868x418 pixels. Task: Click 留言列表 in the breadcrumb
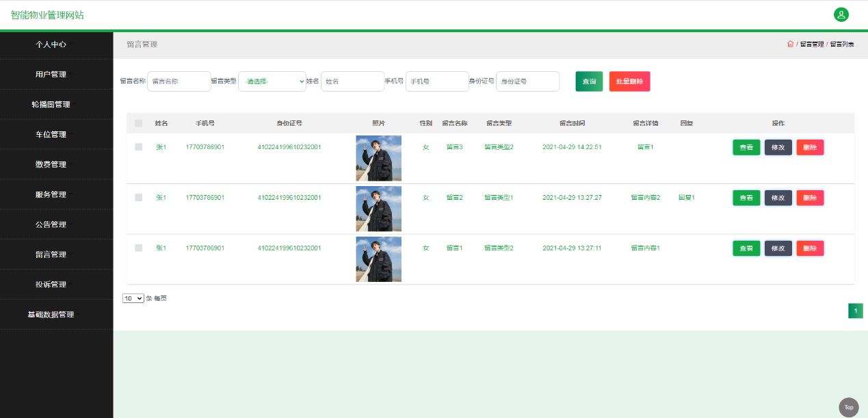[x=842, y=44]
